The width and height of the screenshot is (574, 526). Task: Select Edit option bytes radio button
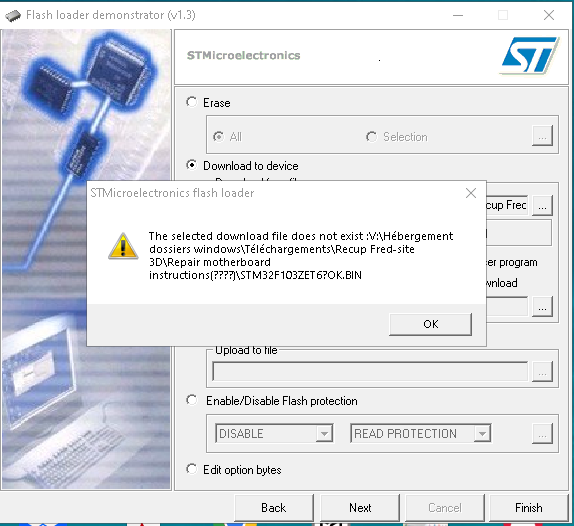(191, 469)
